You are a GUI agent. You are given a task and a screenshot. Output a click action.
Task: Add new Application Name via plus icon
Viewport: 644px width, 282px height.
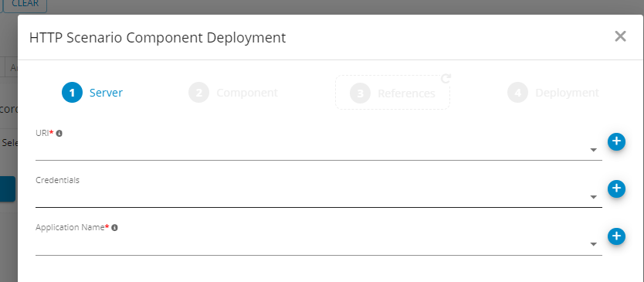[x=616, y=236]
